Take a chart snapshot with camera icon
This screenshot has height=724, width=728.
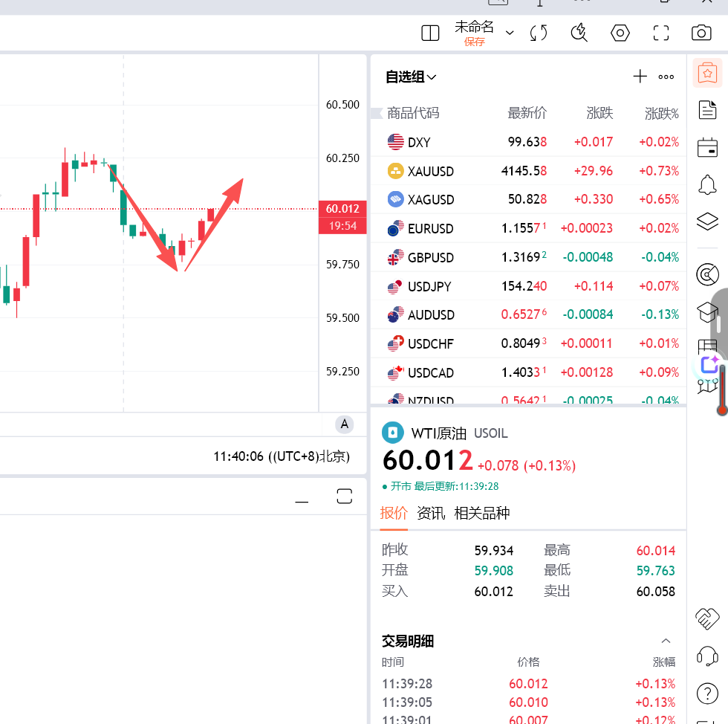tap(701, 33)
